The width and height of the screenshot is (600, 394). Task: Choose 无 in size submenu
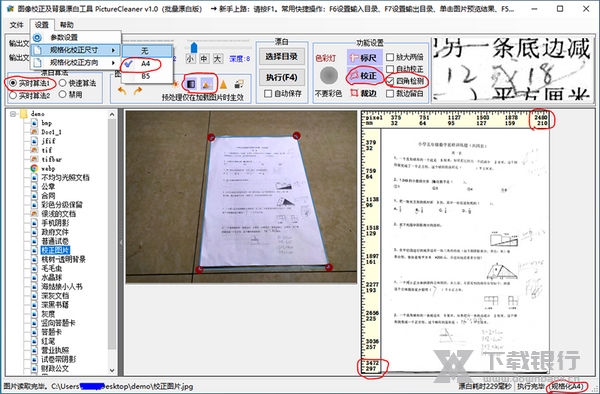pos(147,50)
